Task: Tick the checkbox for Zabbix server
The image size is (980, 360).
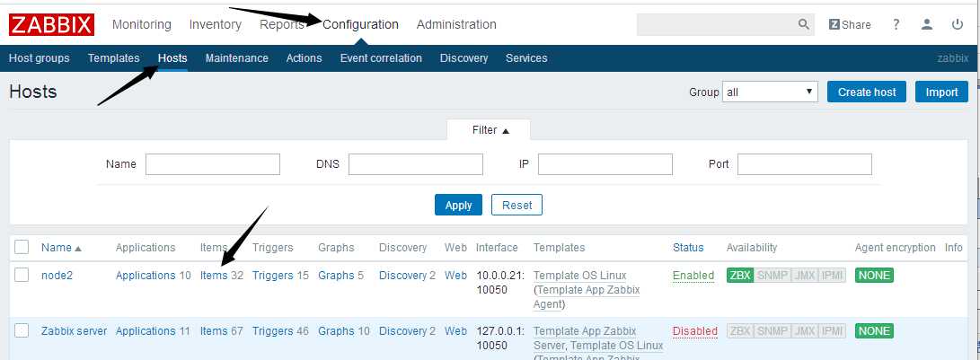Action: (22, 330)
